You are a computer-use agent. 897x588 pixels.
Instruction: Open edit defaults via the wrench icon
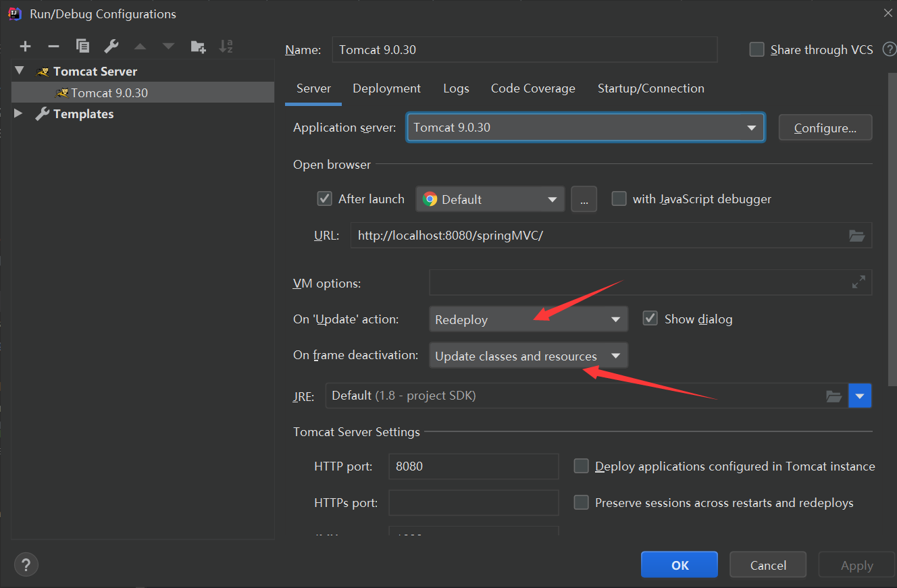point(111,46)
